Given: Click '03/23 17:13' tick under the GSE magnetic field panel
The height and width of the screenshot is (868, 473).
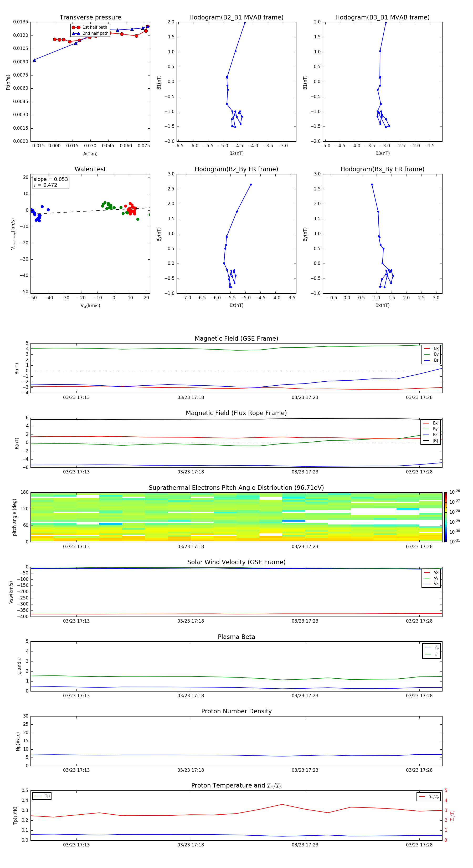Looking at the screenshot, I should pyautogui.click(x=76, y=398).
